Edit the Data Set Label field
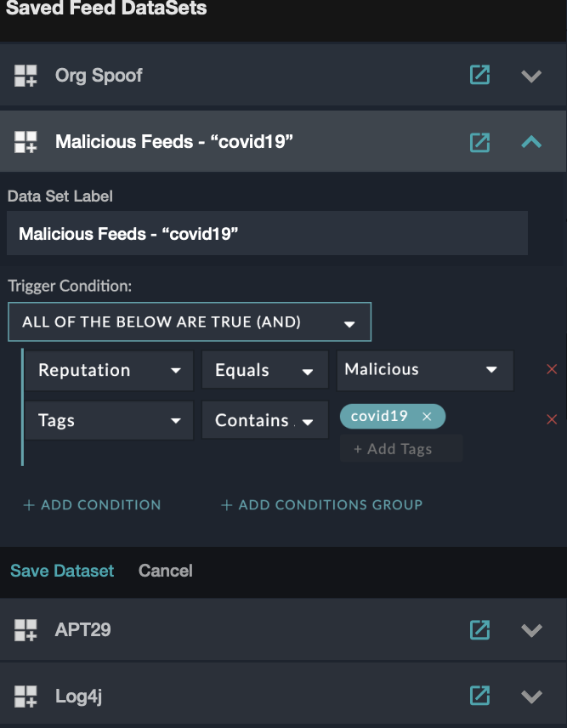Screen dimensions: 567x728 coord(267,234)
